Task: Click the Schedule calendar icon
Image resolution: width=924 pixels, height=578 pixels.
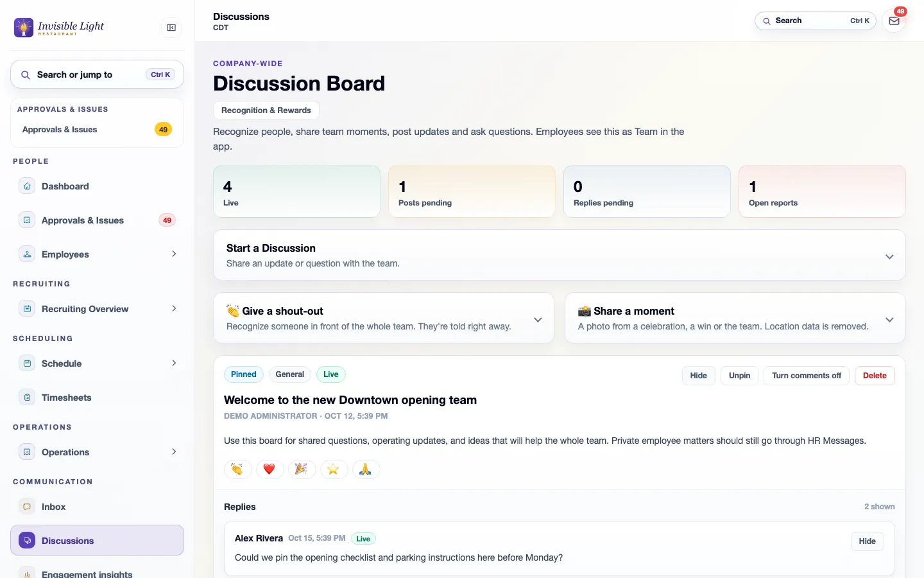Action: click(27, 363)
